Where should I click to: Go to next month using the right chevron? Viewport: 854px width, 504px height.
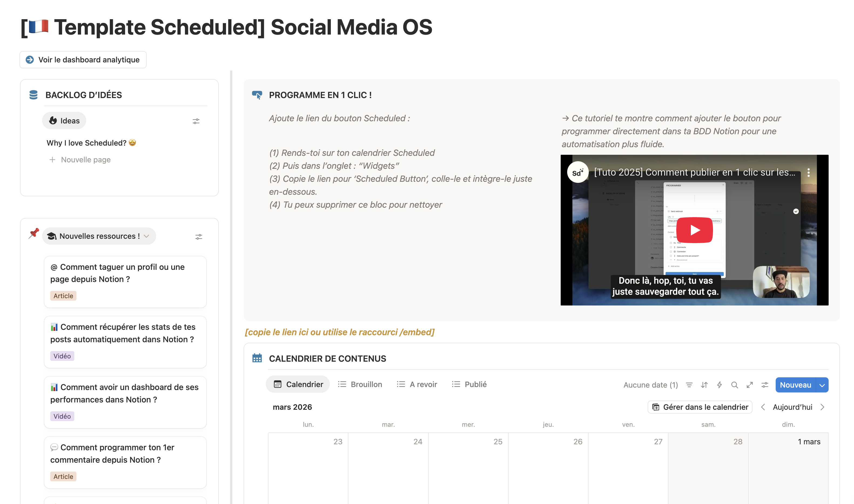[822, 407]
